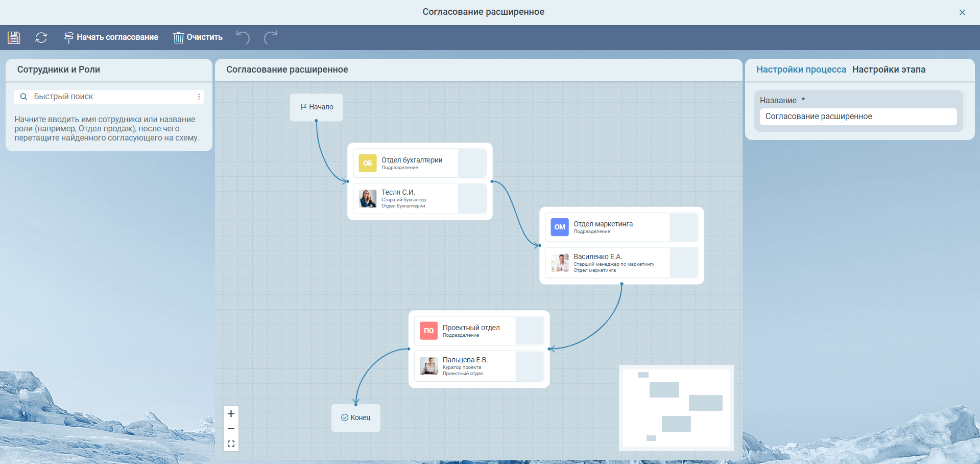Switch to Настройки этапа tab
The width and height of the screenshot is (980, 464).
[889, 69]
